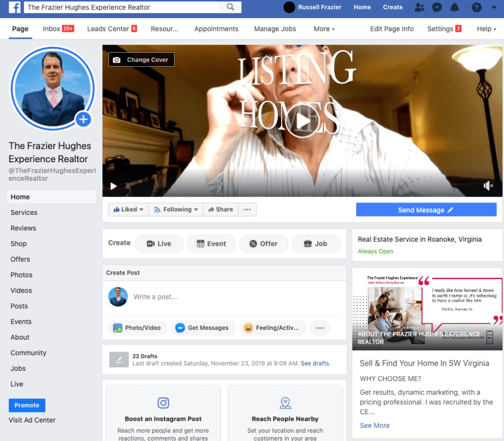This screenshot has width=504, height=441.
Task: Click the search magnifier icon
Action: point(230,7)
